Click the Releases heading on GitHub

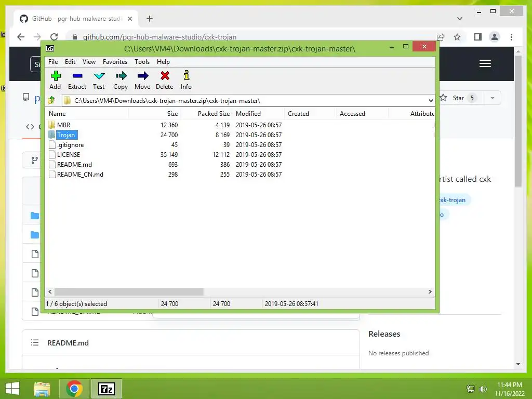384,334
